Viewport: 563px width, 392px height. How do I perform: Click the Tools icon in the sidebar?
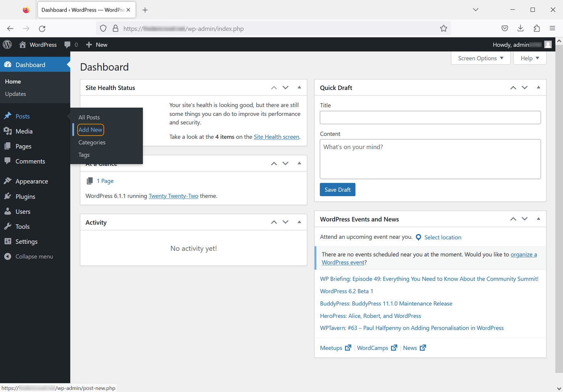point(8,226)
